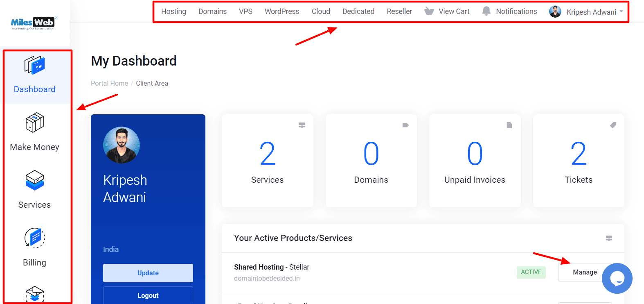This screenshot has width=644, height=304.
Task: Click the large profile photo in blue card
Action: click(122, 145)
